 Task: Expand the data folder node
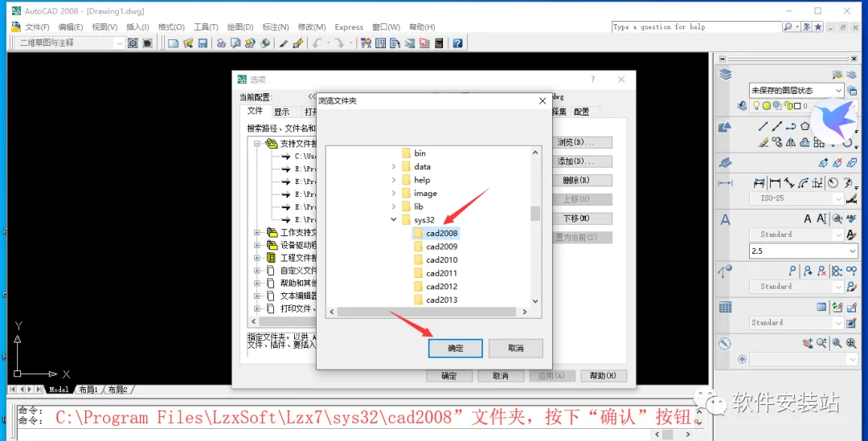(x=394, y=166)
